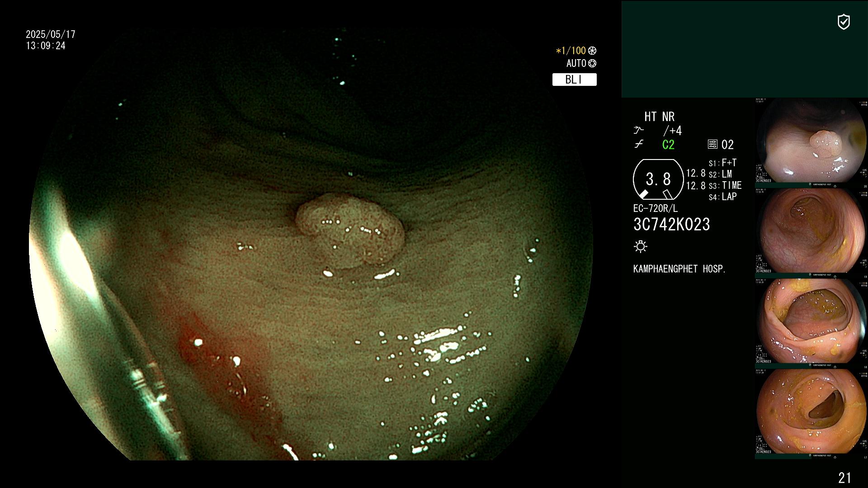Click the HT NR status text
The width and height of the screenshot is (868, 488).
[x=660, y=117]
